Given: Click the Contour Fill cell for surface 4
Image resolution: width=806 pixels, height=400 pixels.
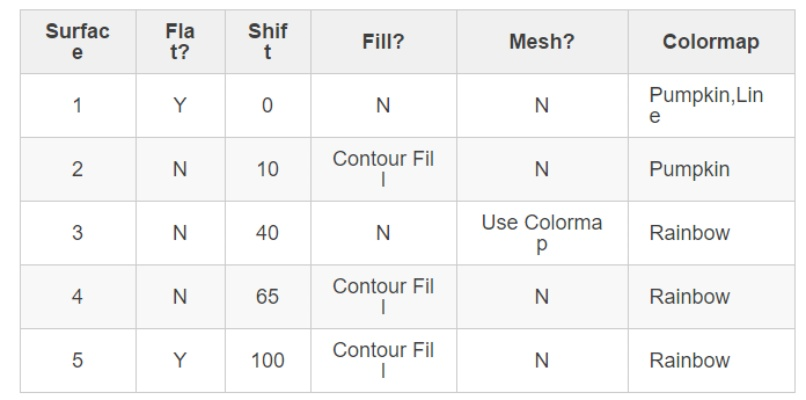Looking at the screenshot, I should click(x=383, y=297).
